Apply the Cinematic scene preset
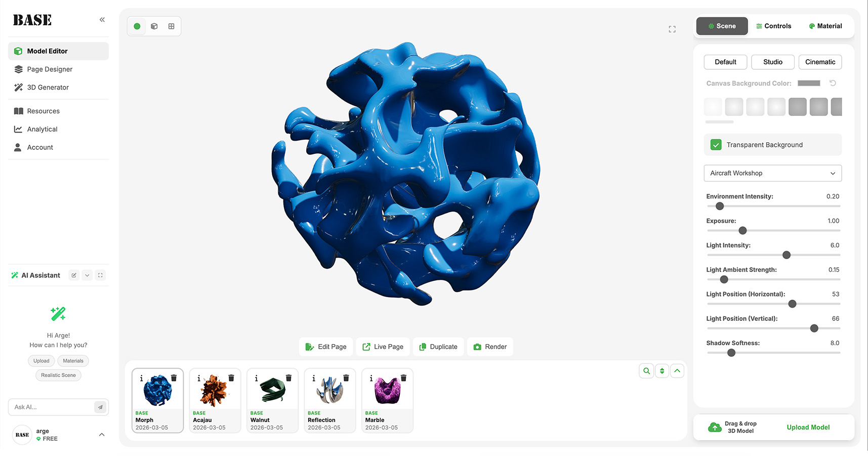Image resolution: width=868 pixels, height=456 pixels. [x=820, y=62]
